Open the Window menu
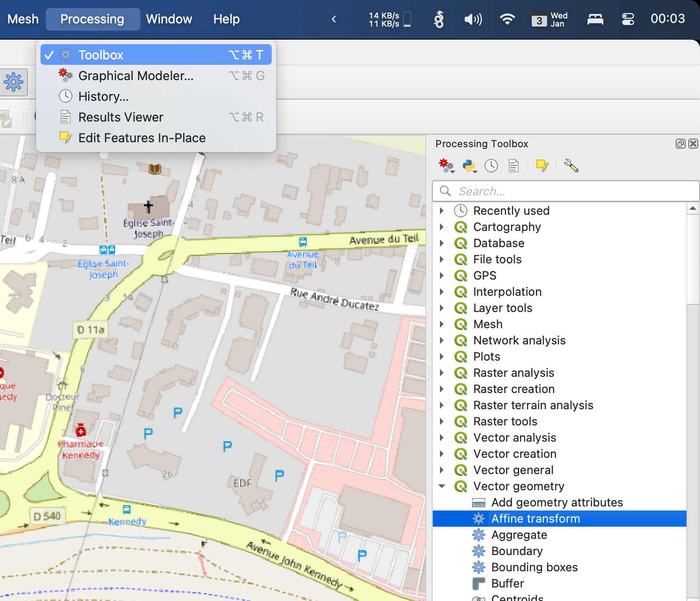The width and height of the screenshot is (700, 601). [169, 19]
